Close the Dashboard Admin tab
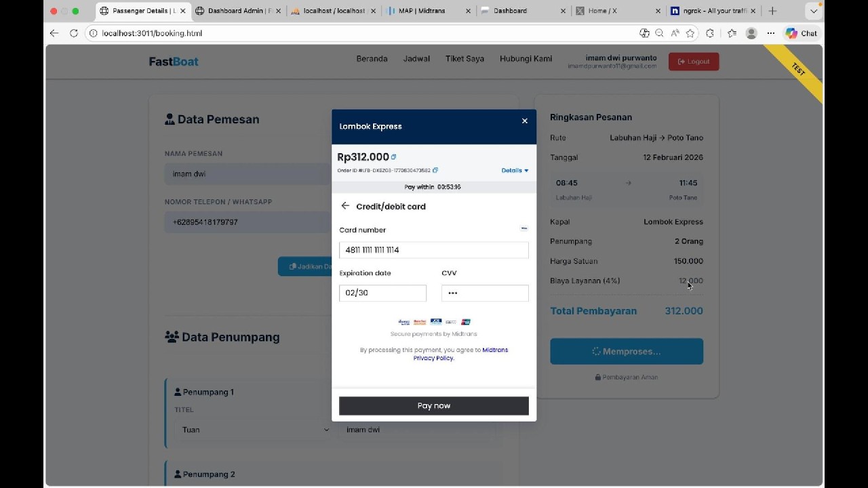 click(278, 11)
